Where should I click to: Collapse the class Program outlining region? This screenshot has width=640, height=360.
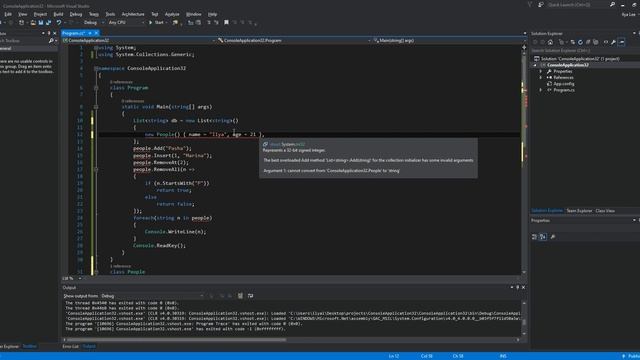pos(96,88)
